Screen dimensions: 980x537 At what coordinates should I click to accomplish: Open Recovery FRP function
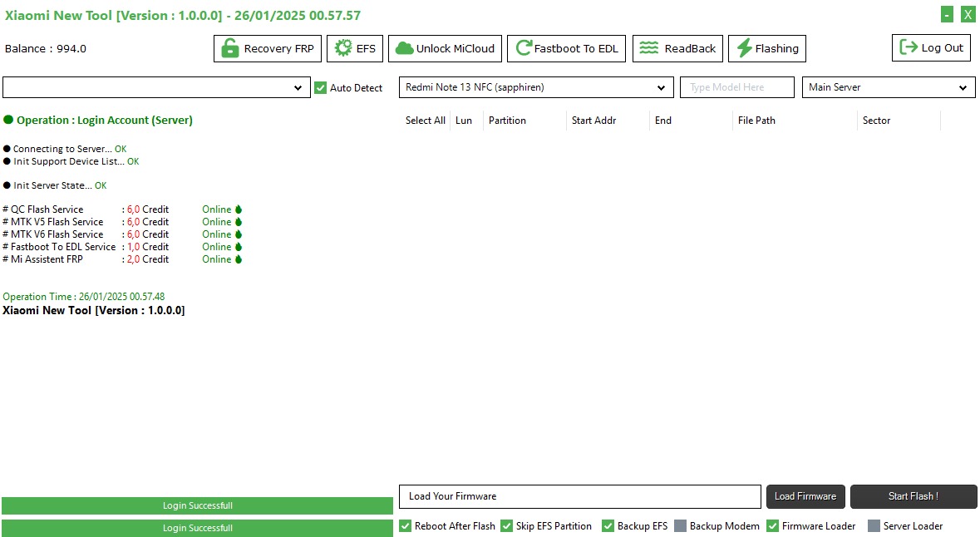point(268,48)
